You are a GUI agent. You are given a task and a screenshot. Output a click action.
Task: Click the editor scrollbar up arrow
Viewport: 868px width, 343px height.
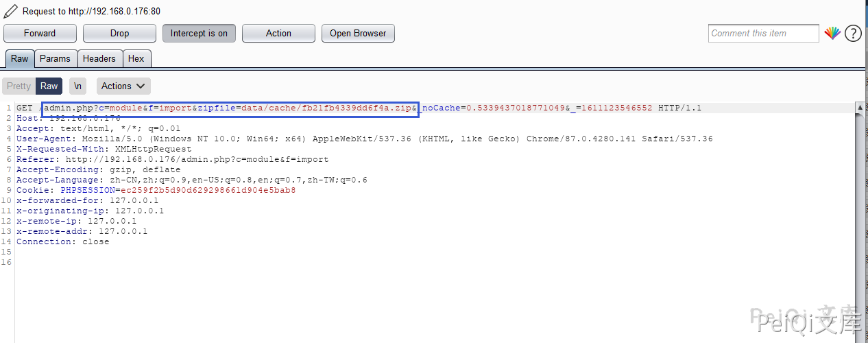pyautogui.click(x=860, y=108)
